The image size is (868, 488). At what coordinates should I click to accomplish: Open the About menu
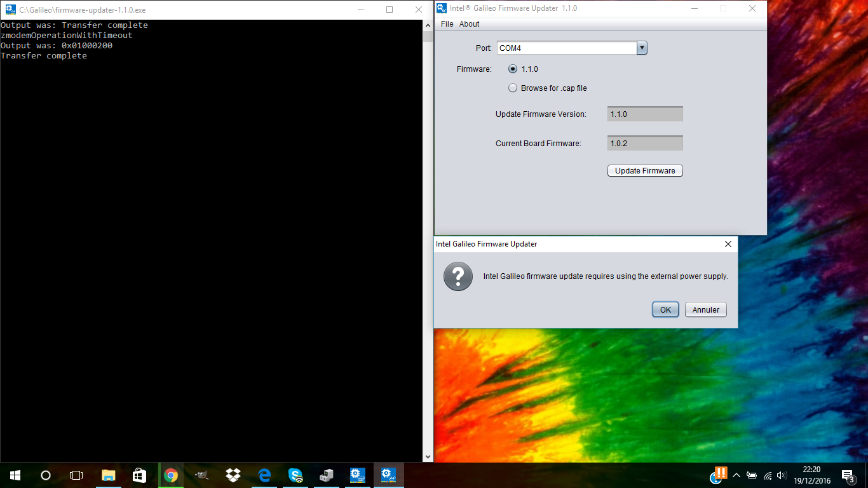(x=469, y=24)
